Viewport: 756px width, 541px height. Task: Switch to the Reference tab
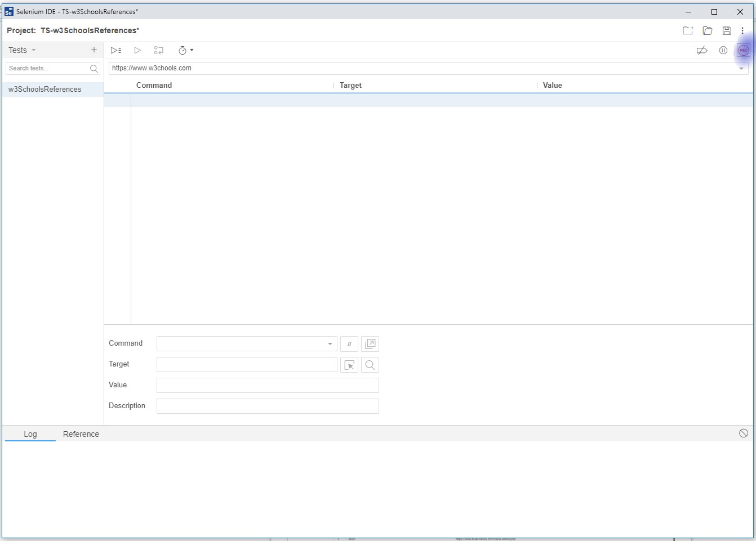(81, 434)
